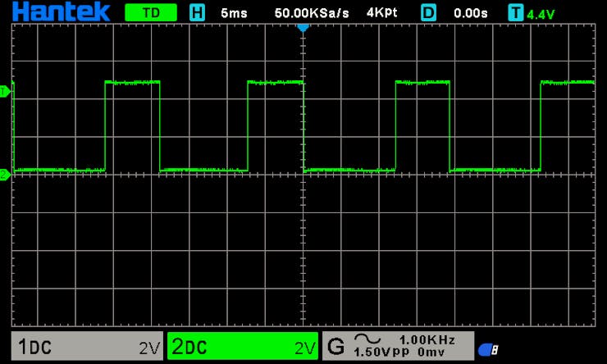This screenshot has width=607, height=364.
Task: Click the 5ms timebase value
Action: (x=234, y=13)
